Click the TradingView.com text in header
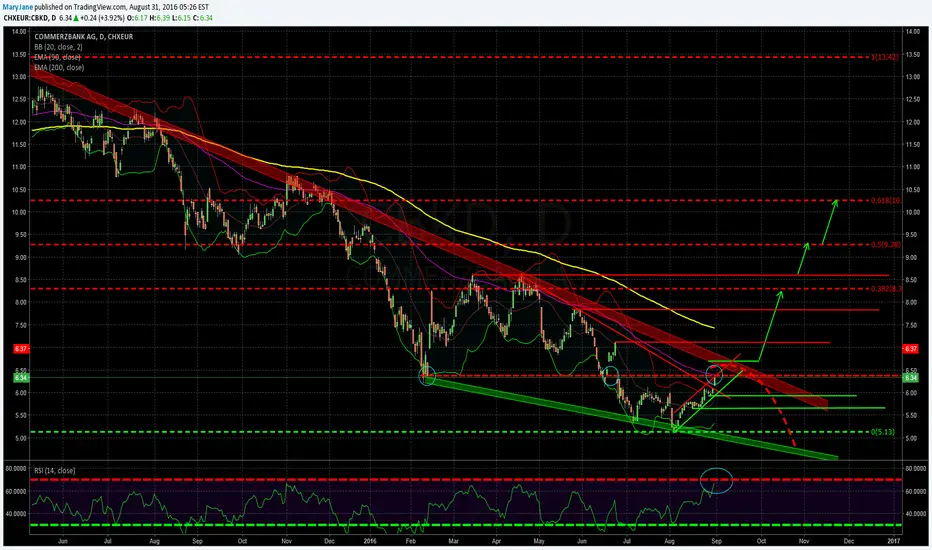 (100, 7)
